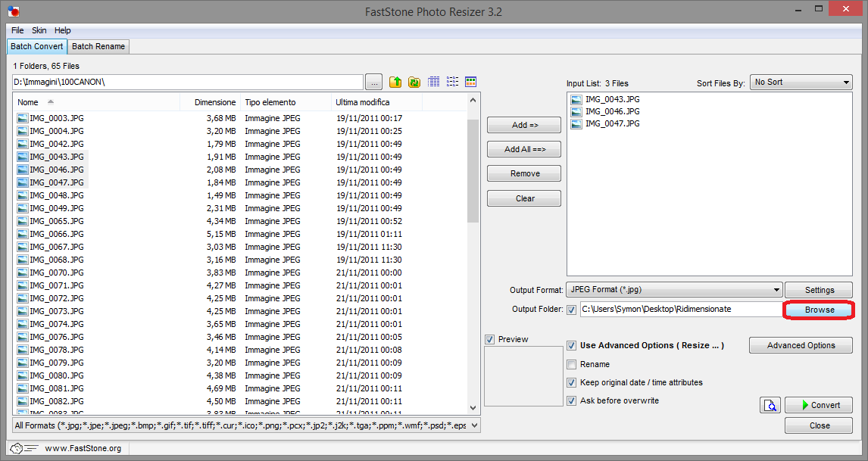Click the file list scroll-down arrow

[x=473, y=408]
